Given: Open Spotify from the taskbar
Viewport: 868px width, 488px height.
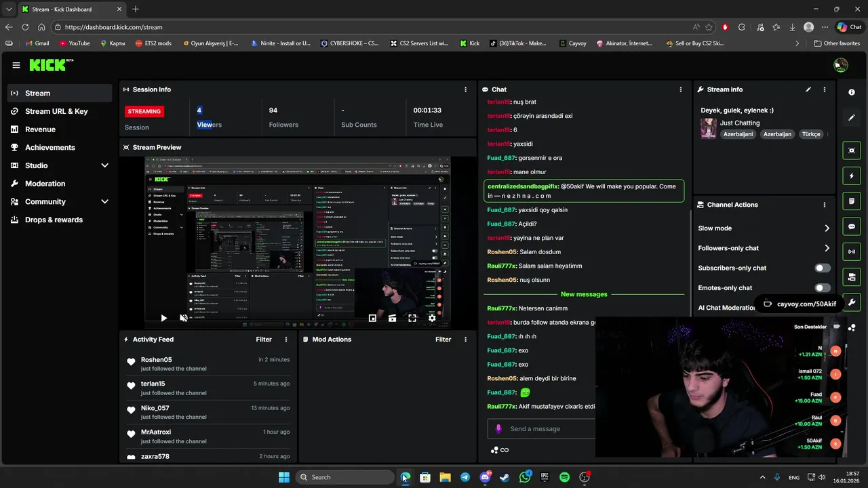Looking at the screenshot, I should [x=564, y=477].
